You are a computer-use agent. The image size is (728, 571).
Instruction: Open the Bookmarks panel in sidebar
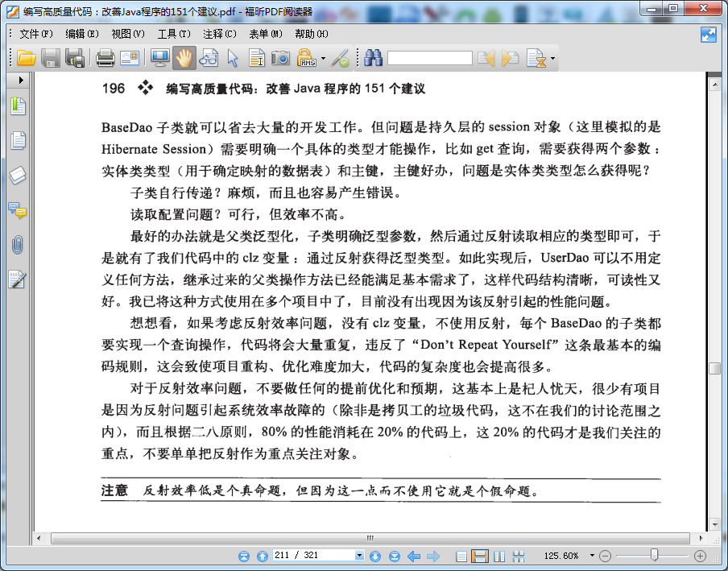pos(18,106)
